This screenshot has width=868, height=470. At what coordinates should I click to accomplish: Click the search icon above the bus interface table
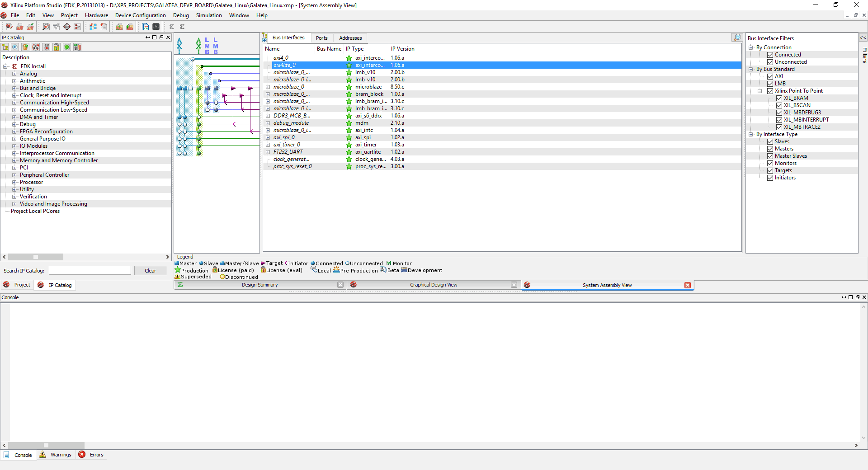(x=737, y=38)
